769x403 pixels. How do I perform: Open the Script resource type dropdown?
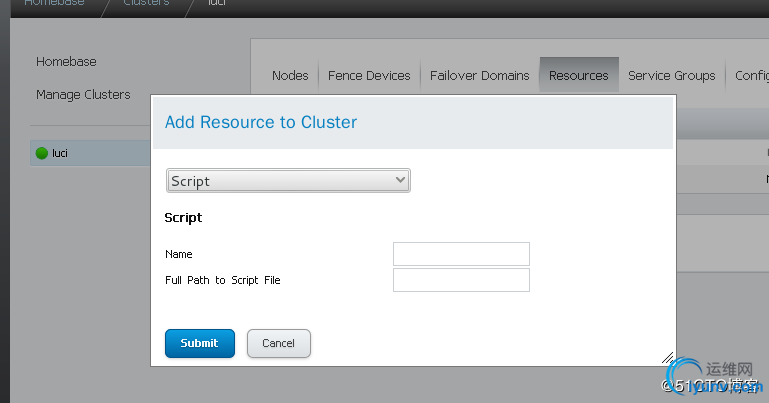tap(288, 181)
